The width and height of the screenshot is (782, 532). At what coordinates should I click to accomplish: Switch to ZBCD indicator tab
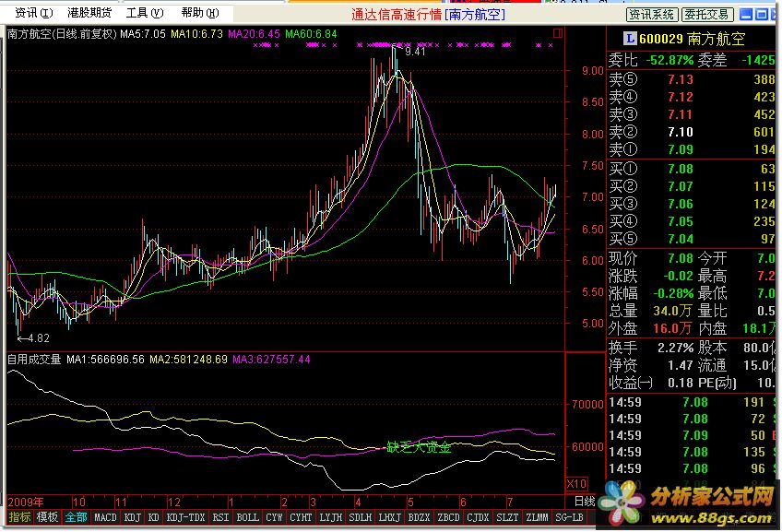448,517
